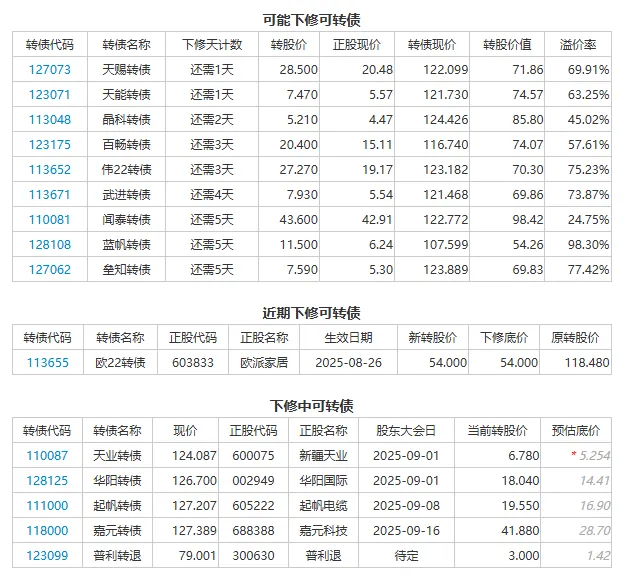
Task: Select the 嘉元转债 name cell
Action: click(118, 531)
